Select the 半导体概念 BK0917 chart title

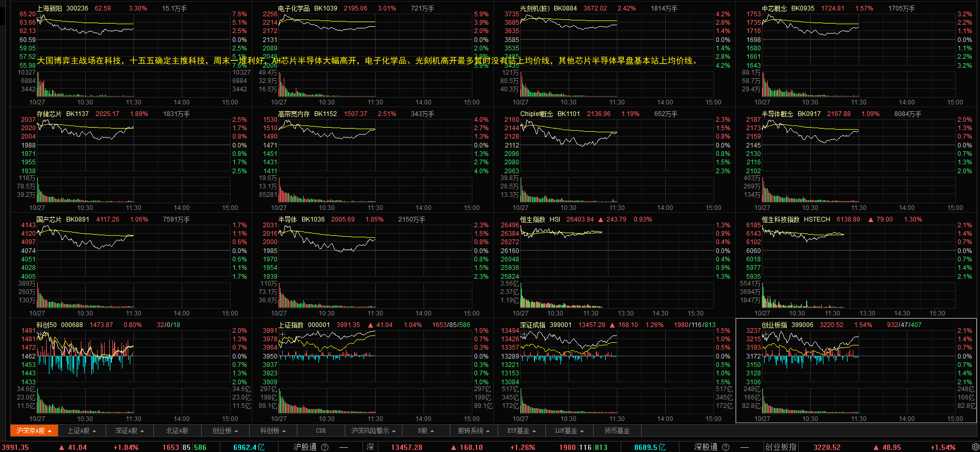[x=791, y=114]
